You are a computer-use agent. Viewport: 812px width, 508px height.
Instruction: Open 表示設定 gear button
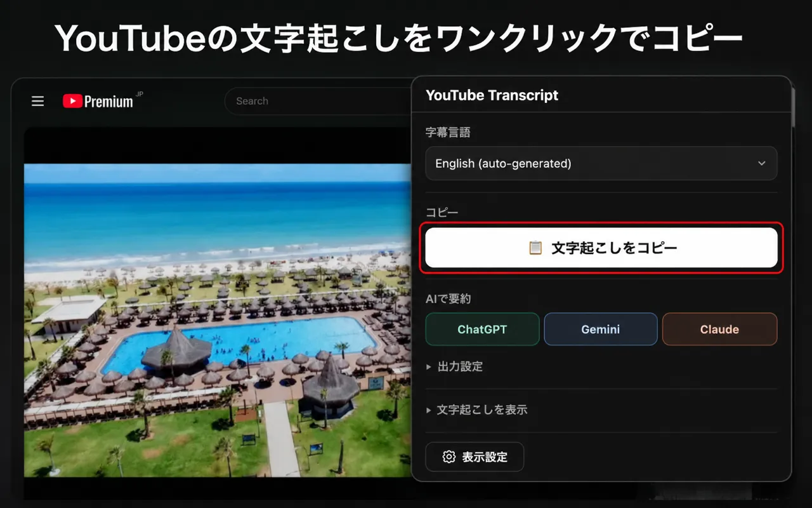tap(475, 457)
